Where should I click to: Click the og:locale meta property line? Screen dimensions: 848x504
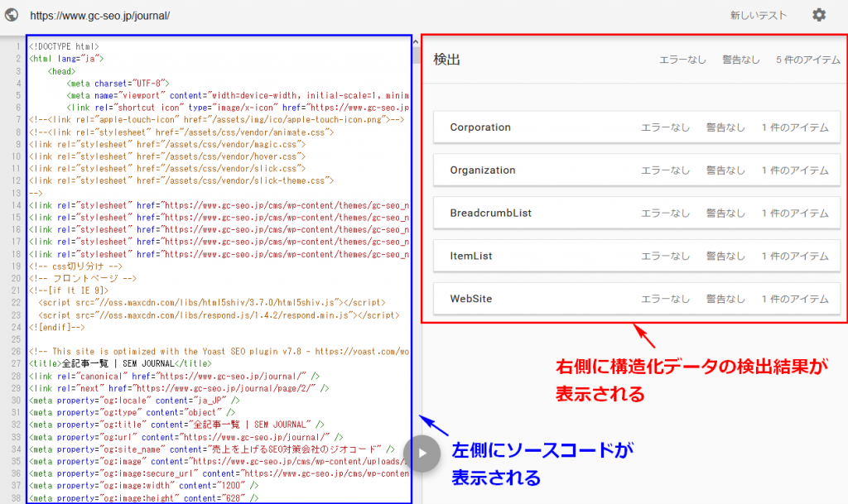click(134, 401)
